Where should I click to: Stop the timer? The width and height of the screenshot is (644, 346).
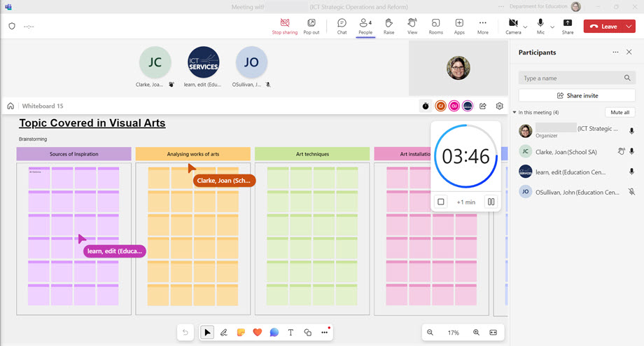tap(441, 202)
